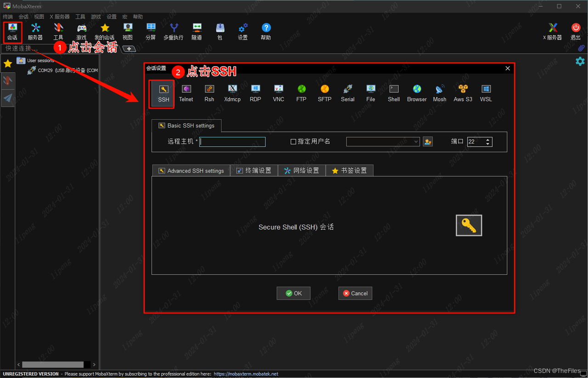The image size is (588, 378).
Task: Select the Serial session type
Action: [x=348, y=93]
